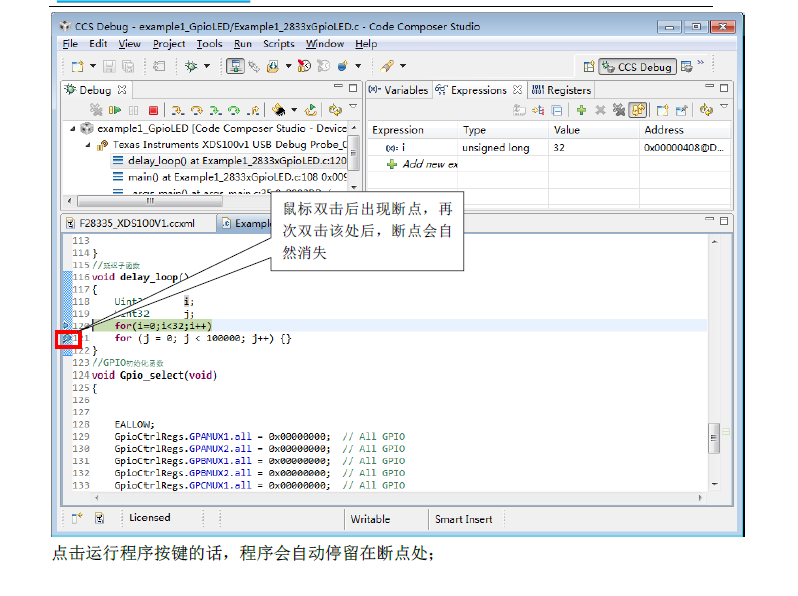798x596 pixels.
Task: Open the Window menu
Action: (325, 44)
